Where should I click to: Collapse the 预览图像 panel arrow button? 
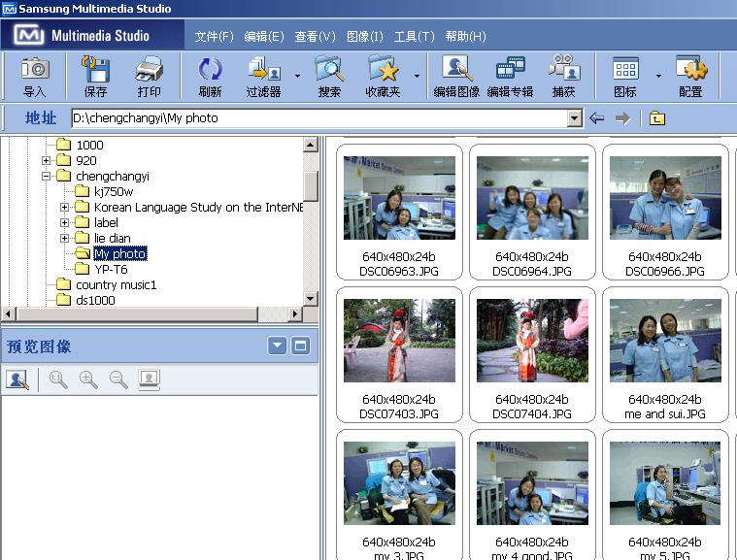278,346
